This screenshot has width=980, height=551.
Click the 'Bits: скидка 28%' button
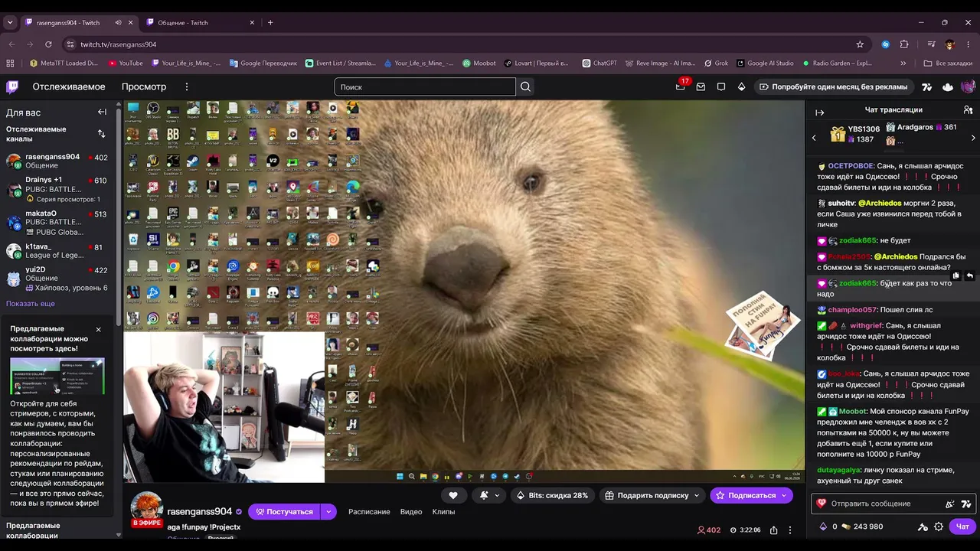point(553,495)
